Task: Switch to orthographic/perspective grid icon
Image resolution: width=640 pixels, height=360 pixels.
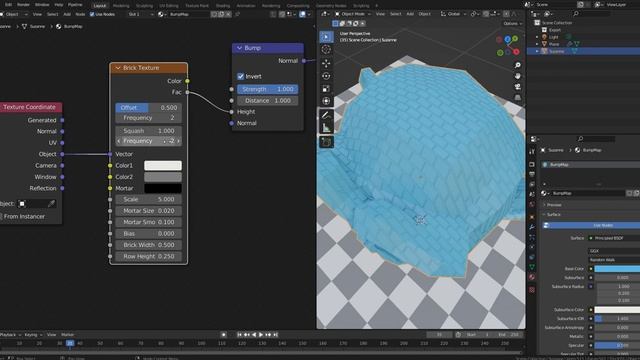Action: pyautogui.click(x=518, y=98)
